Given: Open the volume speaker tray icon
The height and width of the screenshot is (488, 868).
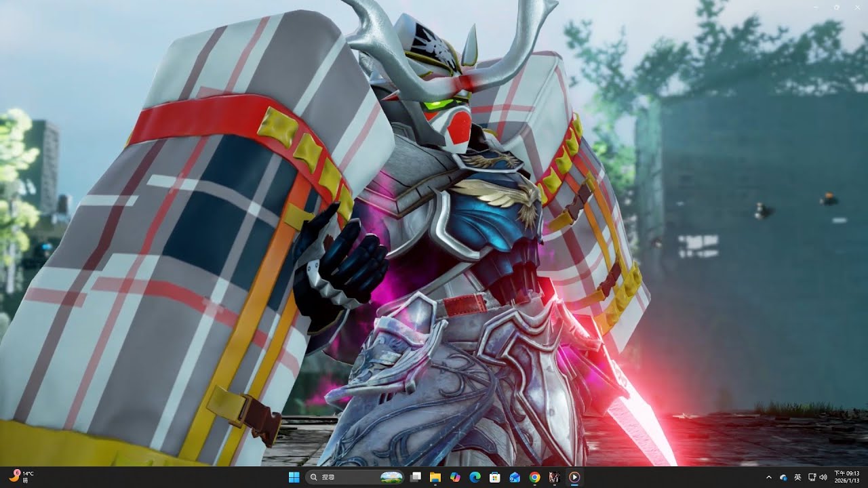Looking at the screenshot, I should point(823,477).
